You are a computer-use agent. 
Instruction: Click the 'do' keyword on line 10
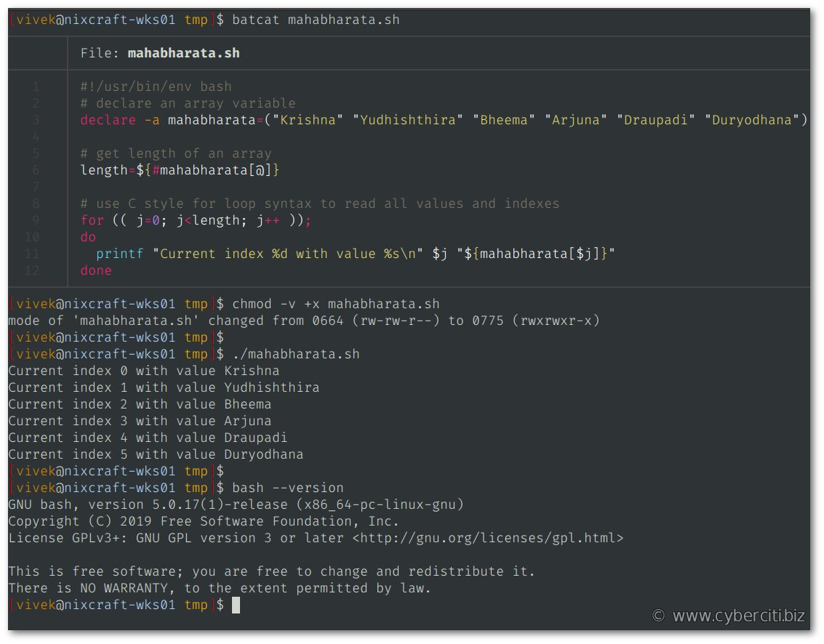tap(88, 238)
